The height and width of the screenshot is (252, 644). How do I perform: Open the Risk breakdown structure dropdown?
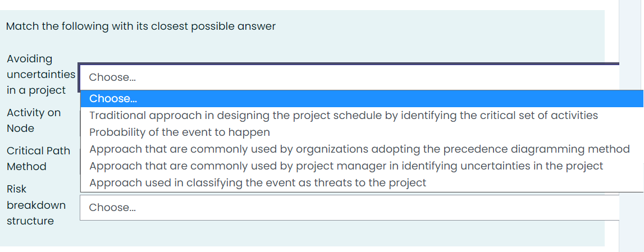pyautogui.click(x=348, y=208)
